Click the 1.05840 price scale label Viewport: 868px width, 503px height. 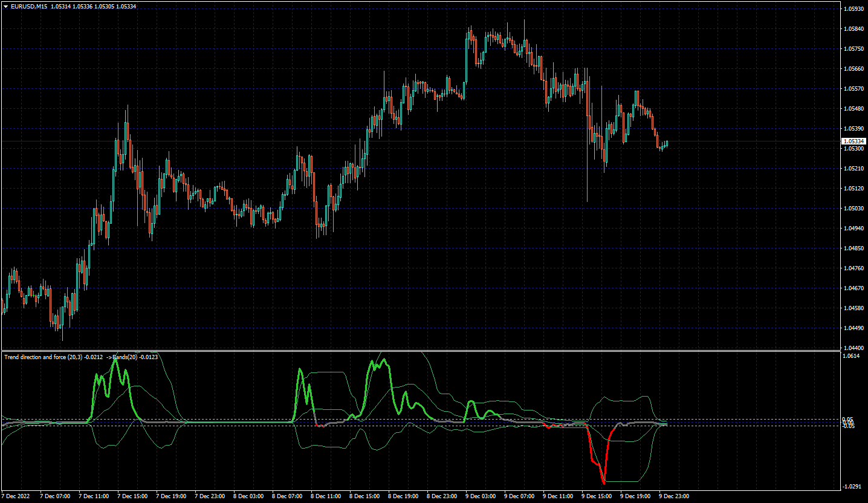(x=853, y=28)
